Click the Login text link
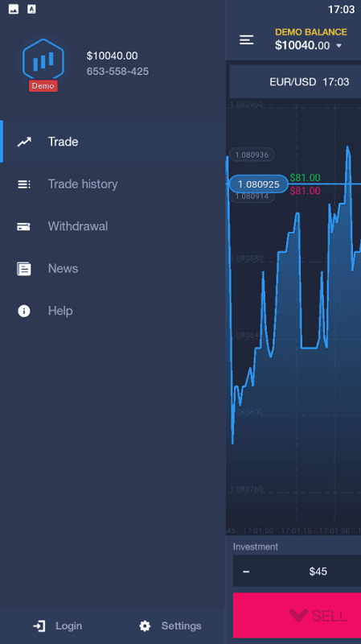 pos(69,626)
